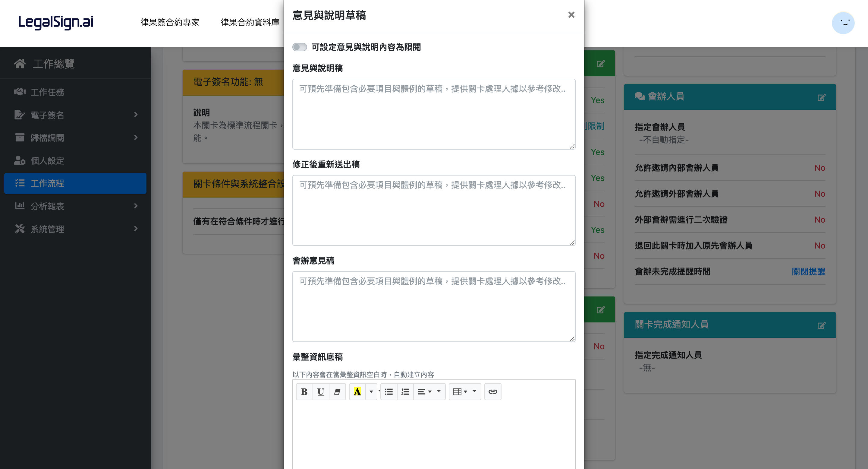Viewport: 868px width, 469px height.
Task: Expand the 歸檔調閱 submenu chevron
Action: (x=136, y=138)
